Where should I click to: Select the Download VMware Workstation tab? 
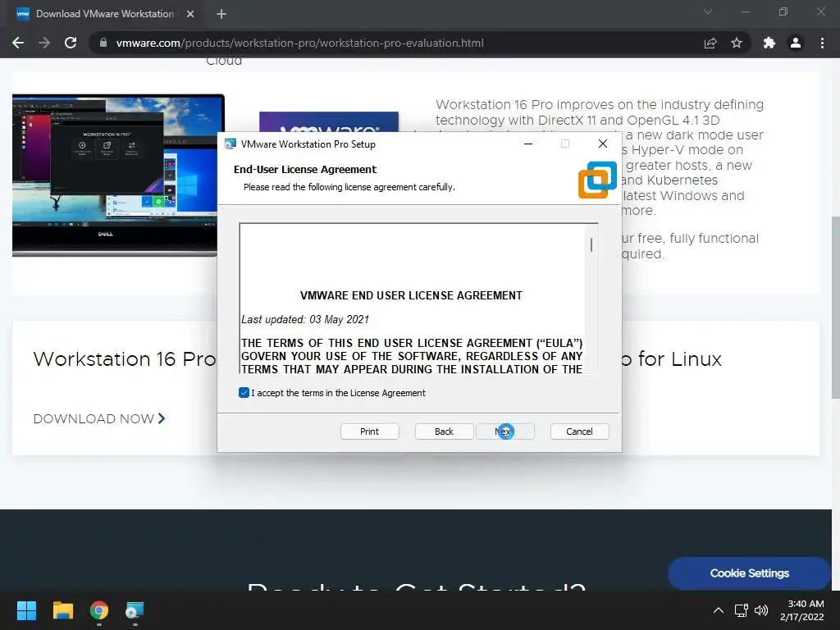(105, 14)
